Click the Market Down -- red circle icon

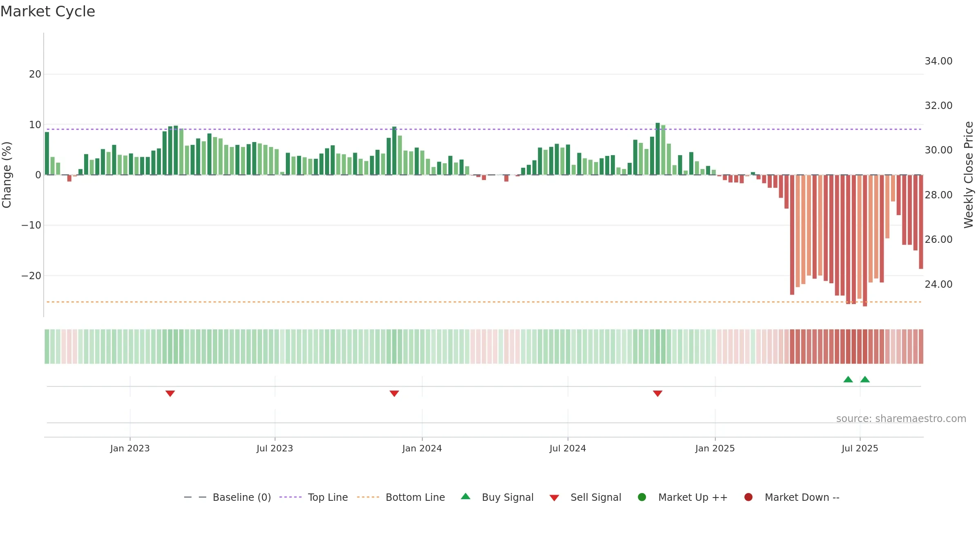[x=748, y=497]
